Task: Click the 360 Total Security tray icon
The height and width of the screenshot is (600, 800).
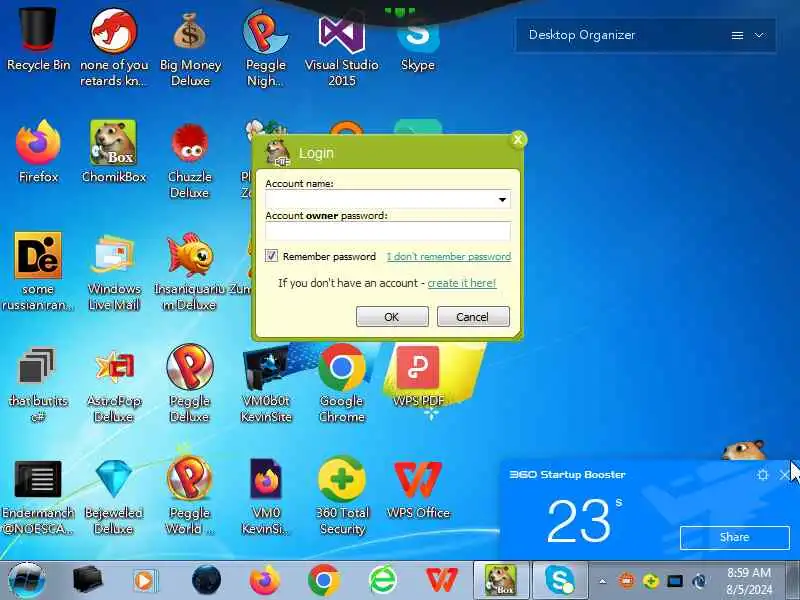Action: click(x=651, y=581)
